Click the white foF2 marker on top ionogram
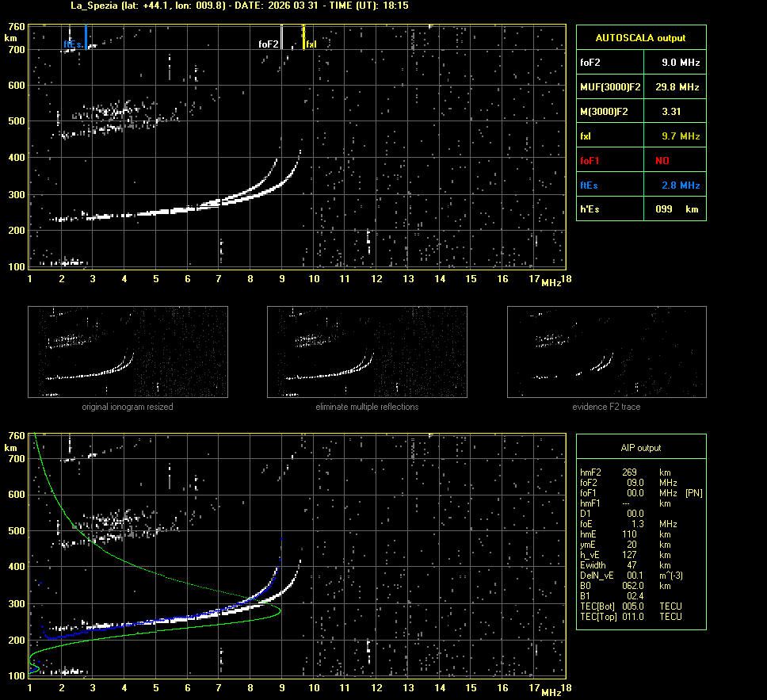Screen dimensions: 767x700 [281, 37]
